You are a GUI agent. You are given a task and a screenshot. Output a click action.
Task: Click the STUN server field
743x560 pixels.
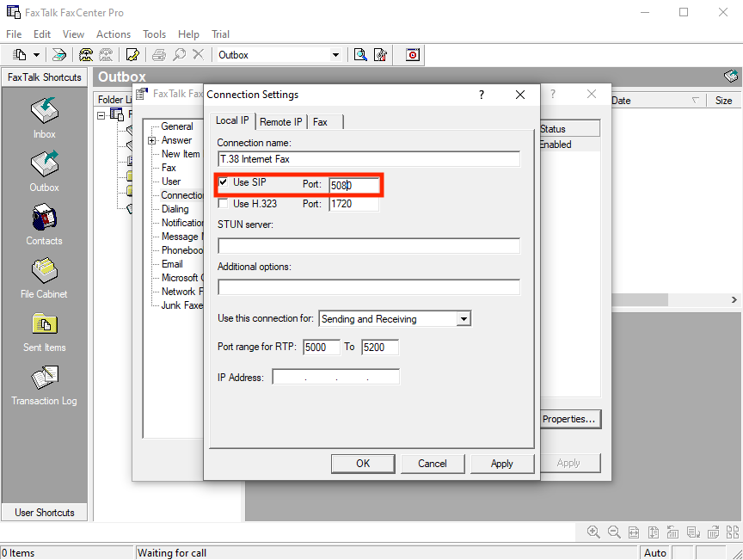[x=369, y=246]
